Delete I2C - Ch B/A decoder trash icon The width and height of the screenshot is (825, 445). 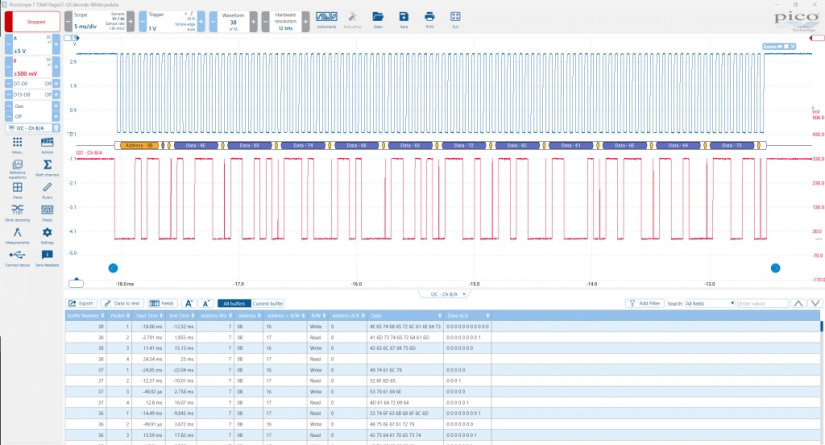pyautogui.click(x=56, y=128)
